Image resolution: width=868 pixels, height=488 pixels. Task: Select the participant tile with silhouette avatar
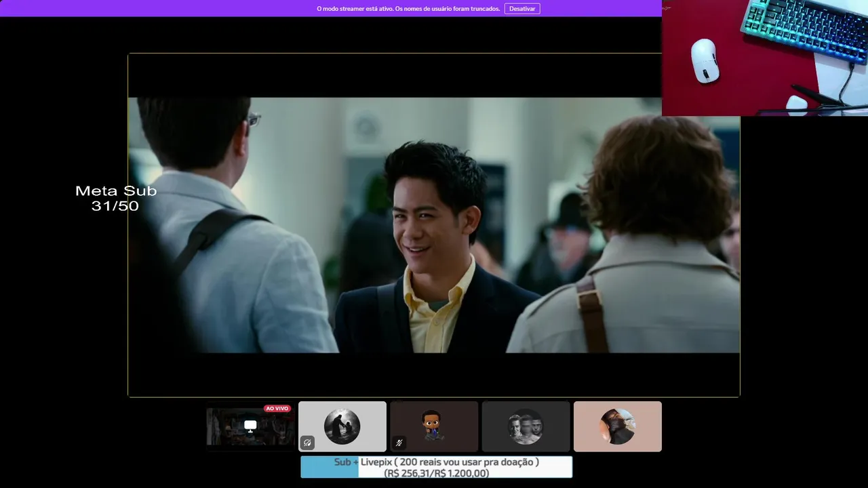pos(342,426)
